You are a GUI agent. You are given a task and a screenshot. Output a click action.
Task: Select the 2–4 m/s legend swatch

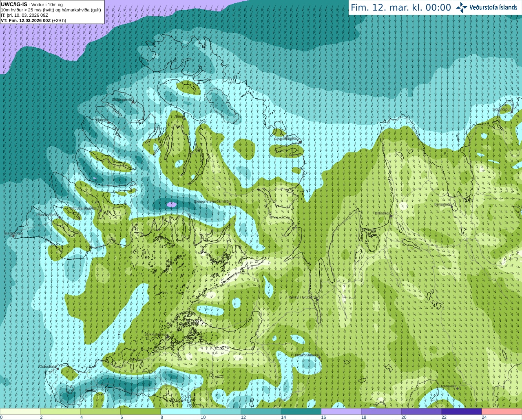[x=60, y=411]
